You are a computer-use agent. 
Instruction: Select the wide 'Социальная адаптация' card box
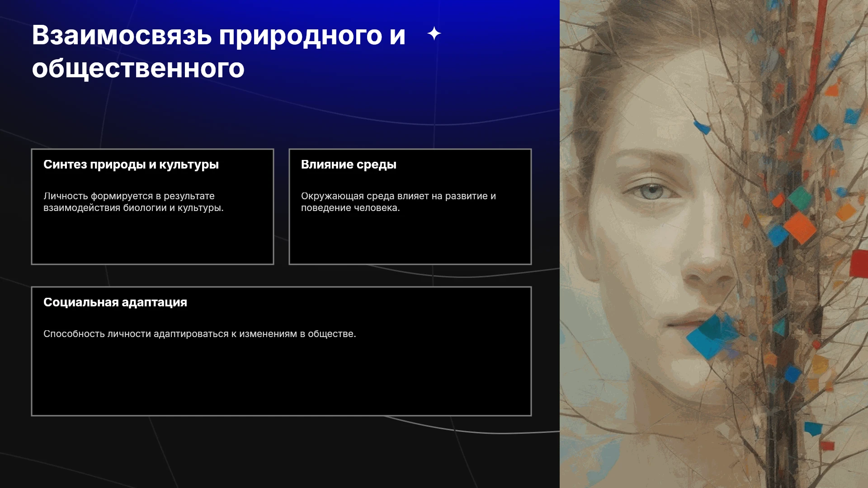pyautogui.click(x=281, y=351)
